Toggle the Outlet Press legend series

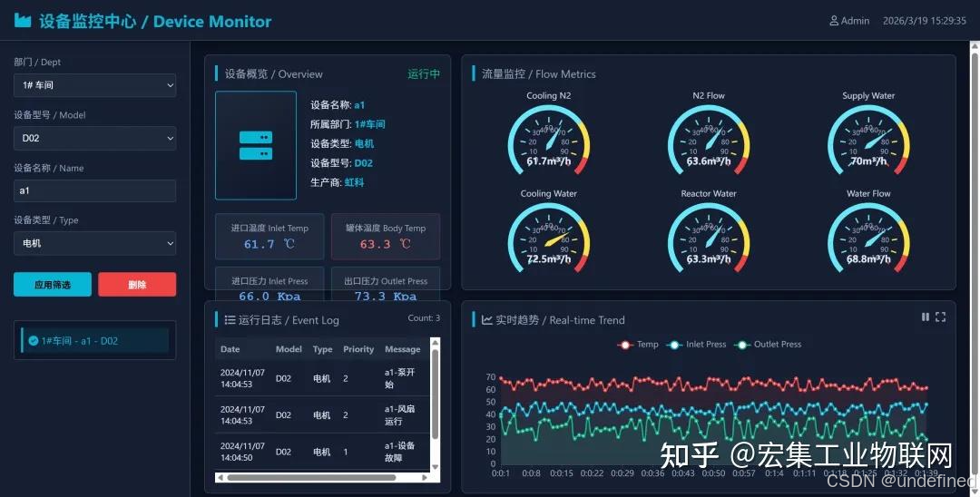coord(769,344)
